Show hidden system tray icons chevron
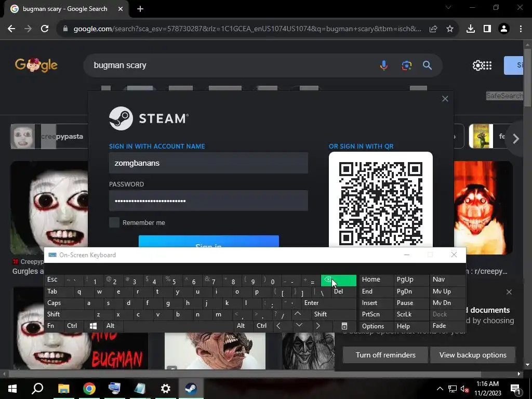Image resolution: width=532 pixels, height=399 pixels. click(440, 389)
